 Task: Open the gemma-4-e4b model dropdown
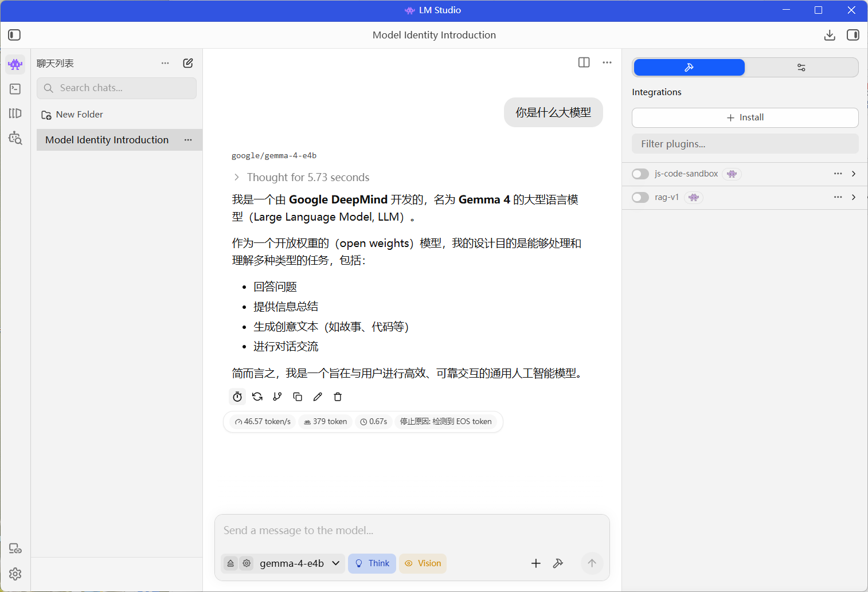pyautogui.click(x=299, y=563)
